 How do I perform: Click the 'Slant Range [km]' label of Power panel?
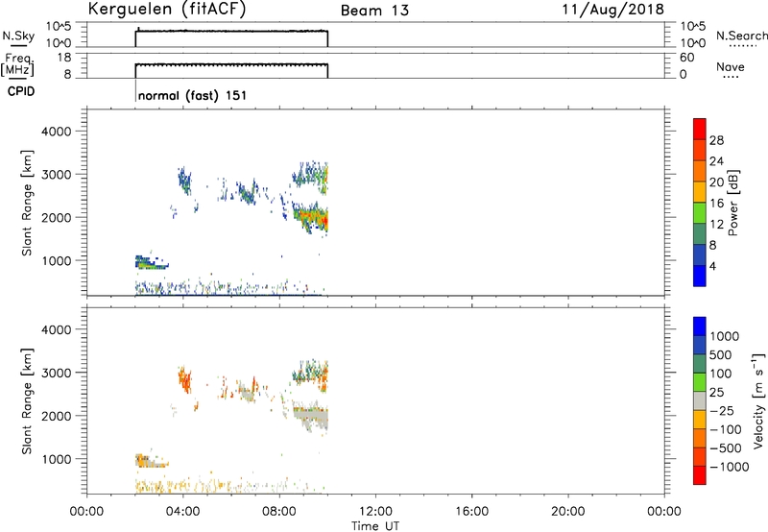coord(27,203)
